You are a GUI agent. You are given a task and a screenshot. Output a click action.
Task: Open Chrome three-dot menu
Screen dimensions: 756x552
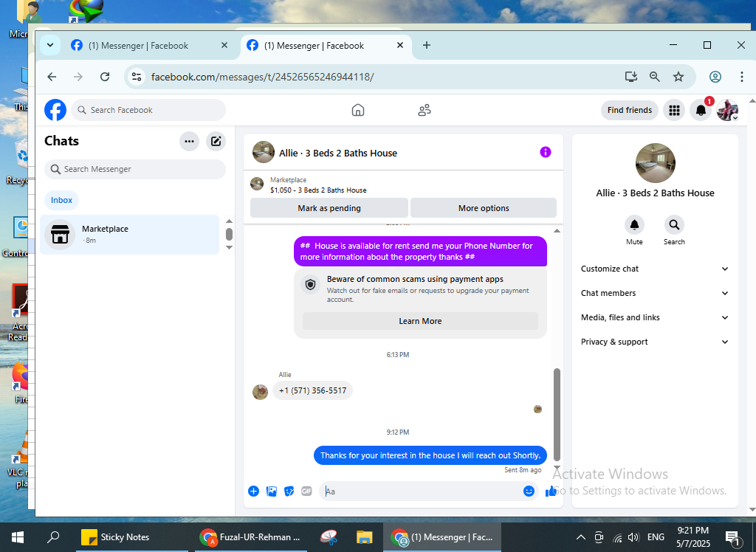[x=741, y=77]
